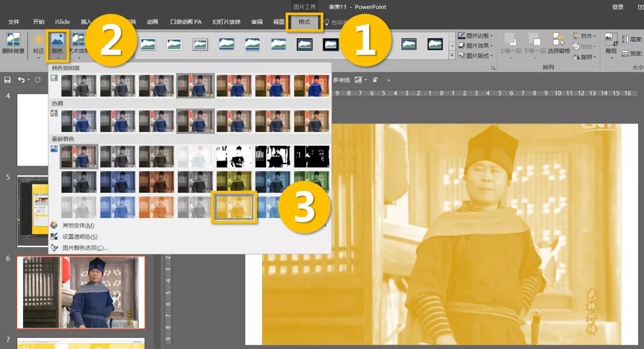The height and width of the screenshot is (349, 644).
Task: Select the coolest tone thumbnail, first in 色调 row
Action: [79, 121]
